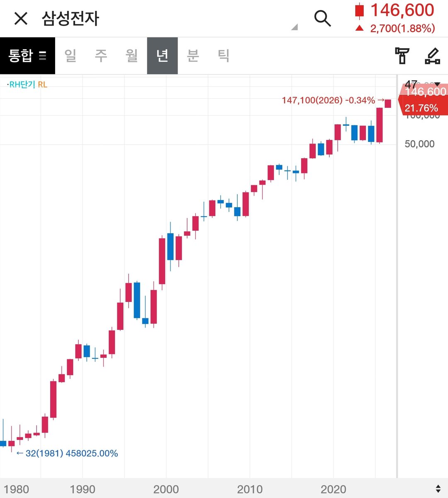448x498 pixels.
Task: Open the 통합 menu button
Action: 27,56
